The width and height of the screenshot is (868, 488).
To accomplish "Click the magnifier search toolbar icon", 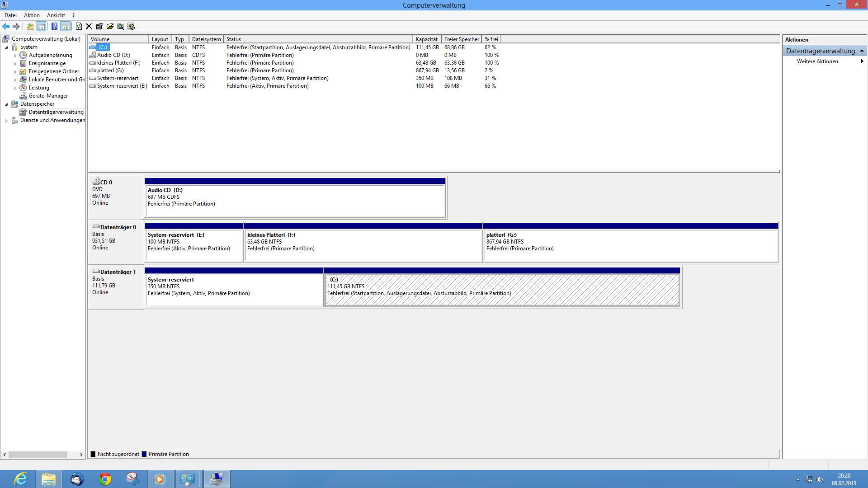I will 120,26.
